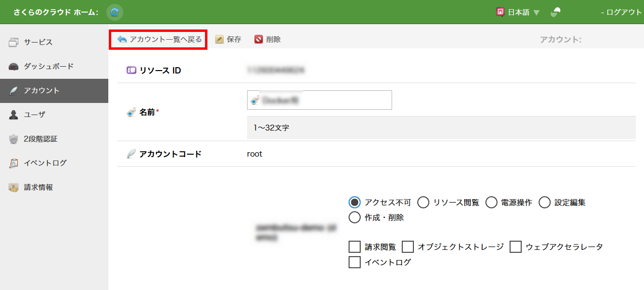Click the 2段階認証 shield icon
This screenshot has height=290, width=644.
pos(14,139)
